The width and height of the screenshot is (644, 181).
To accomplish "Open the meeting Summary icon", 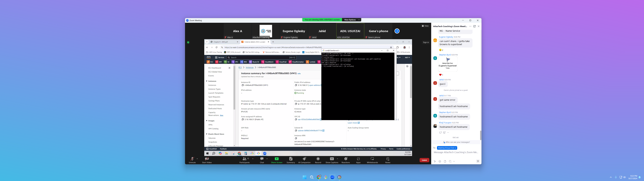I will pos(291,159).
